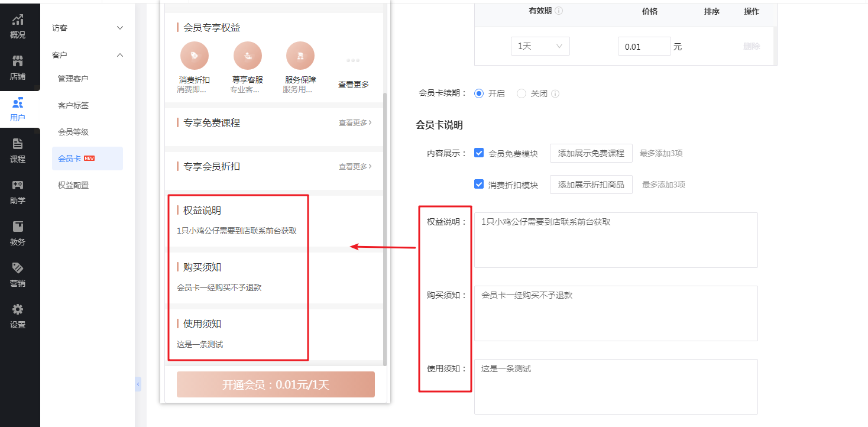Select 开启 for 会员卡续期

(x=479, y=93)
